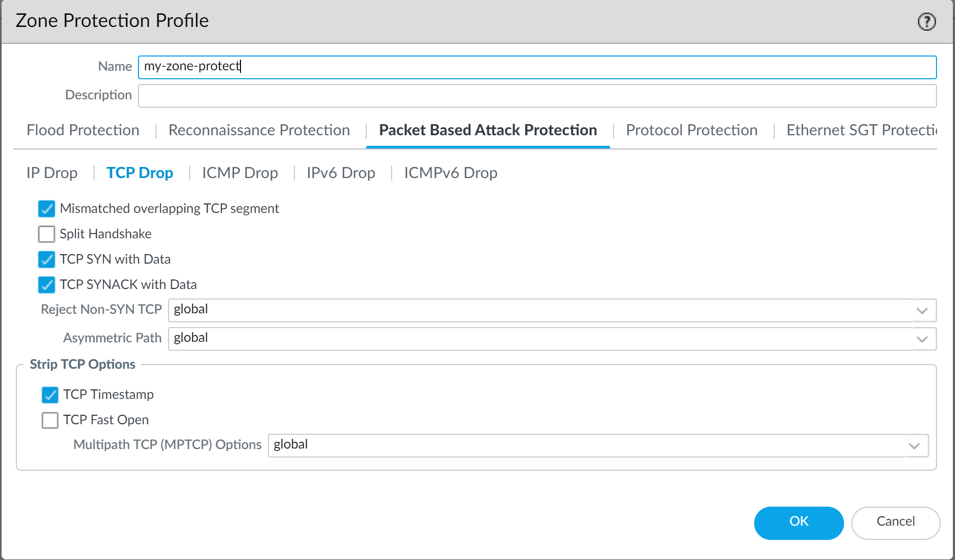View the IPv6 Drop sub-tab

tap(341, 173)
